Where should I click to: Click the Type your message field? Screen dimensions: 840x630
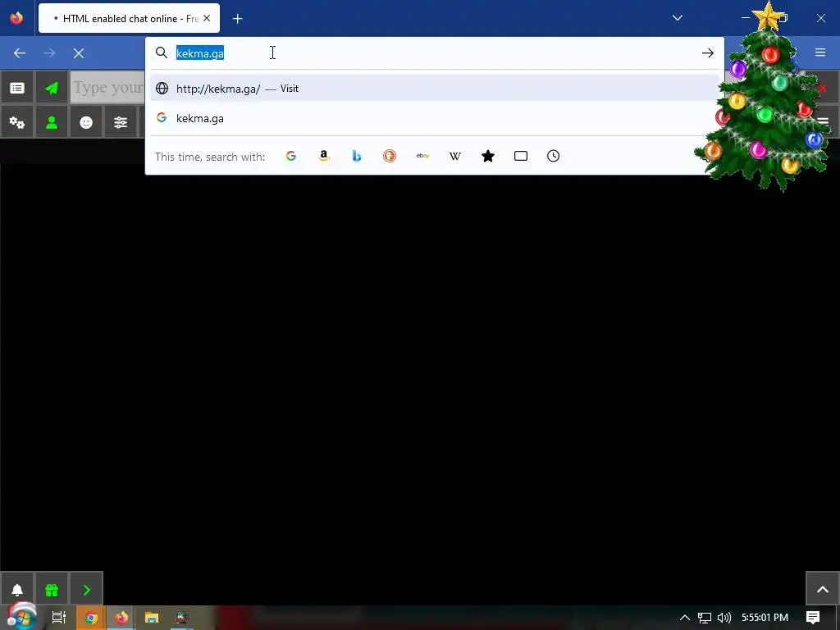tap(107, 87)
